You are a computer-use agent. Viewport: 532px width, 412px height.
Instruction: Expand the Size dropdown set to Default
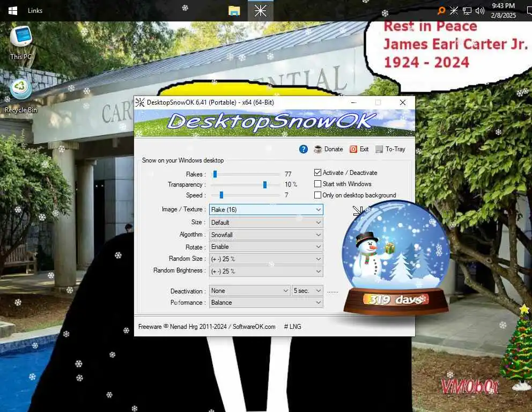click(x=266, y=222)
